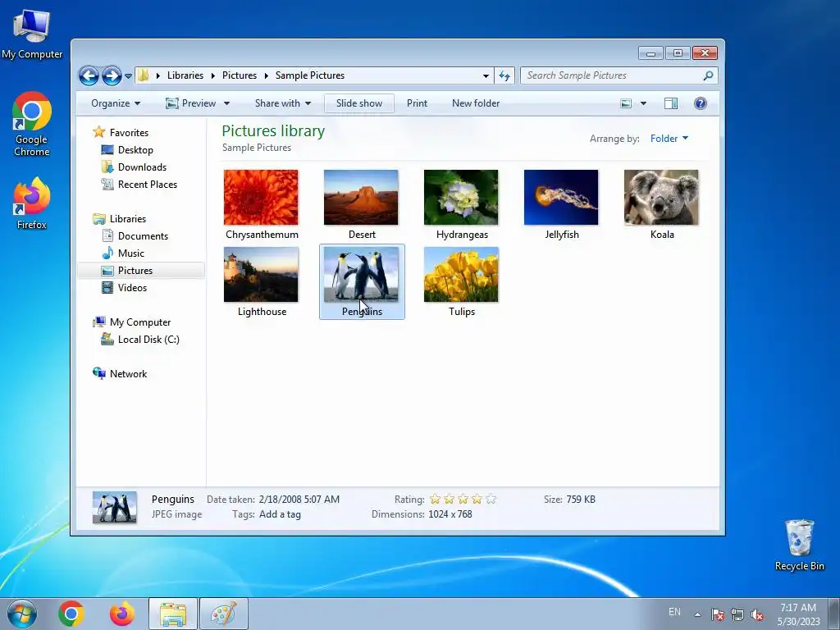Click the Print toolbar button
Viewport: 840px width, 630px height.
coord(417,103)
